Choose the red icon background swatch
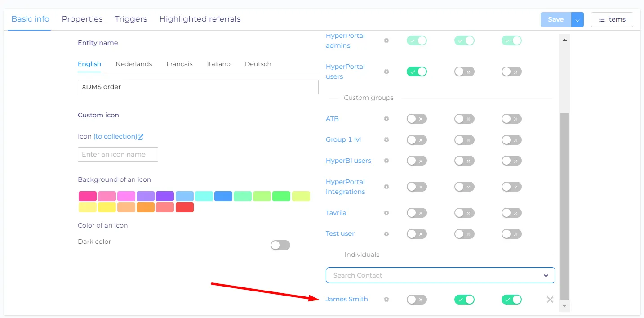 [185, 207]
